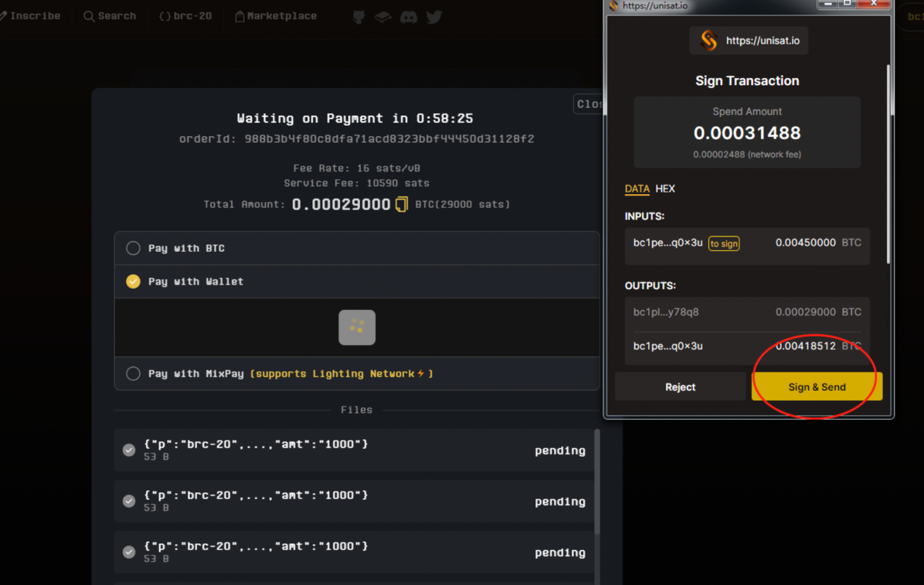
Task: Click the to sign badge on the input
Action: (x=724, y=244)
